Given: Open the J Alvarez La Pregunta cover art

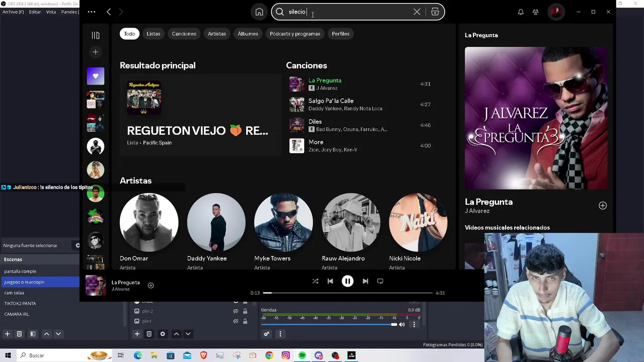Looking at the screenshot, I should [536, 118].
